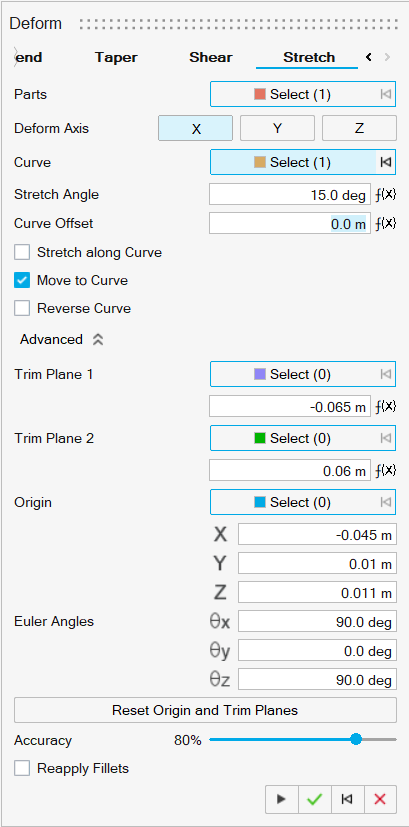Toggle Reverse Curve checkbox
Image resolution: width=409 pixels, height=827 pixels.
point(22,308)
